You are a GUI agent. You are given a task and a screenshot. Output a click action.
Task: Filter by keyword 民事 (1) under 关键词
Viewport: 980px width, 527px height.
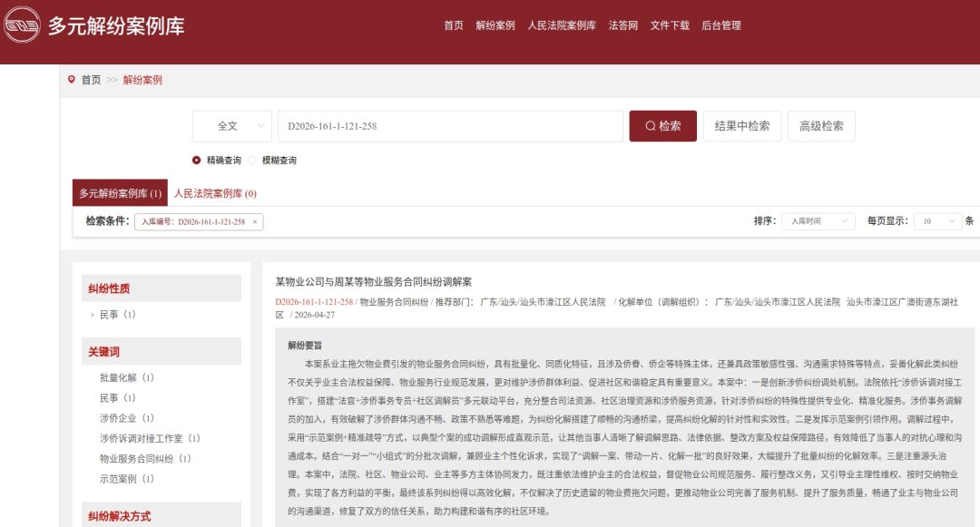click(117, 398)
